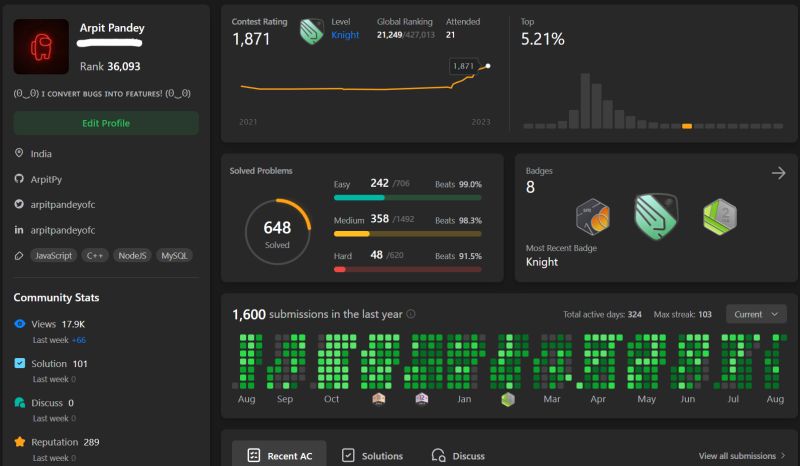Image resolution: width=800 pixels, height=466 pixels.
Task: Click the Knight shield icon near Contest Rating
Action: 311,31
